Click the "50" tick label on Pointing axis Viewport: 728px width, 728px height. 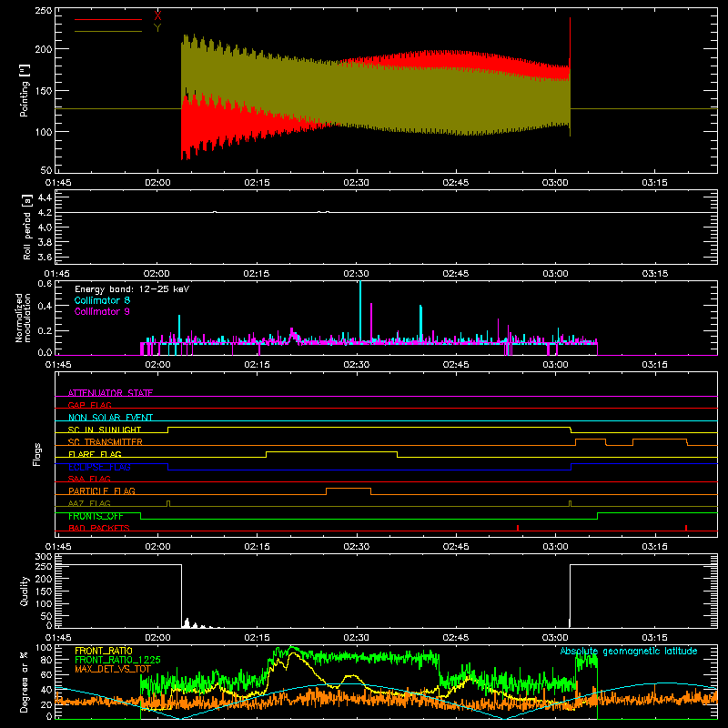pyautogui.click(x=46, y=170)
